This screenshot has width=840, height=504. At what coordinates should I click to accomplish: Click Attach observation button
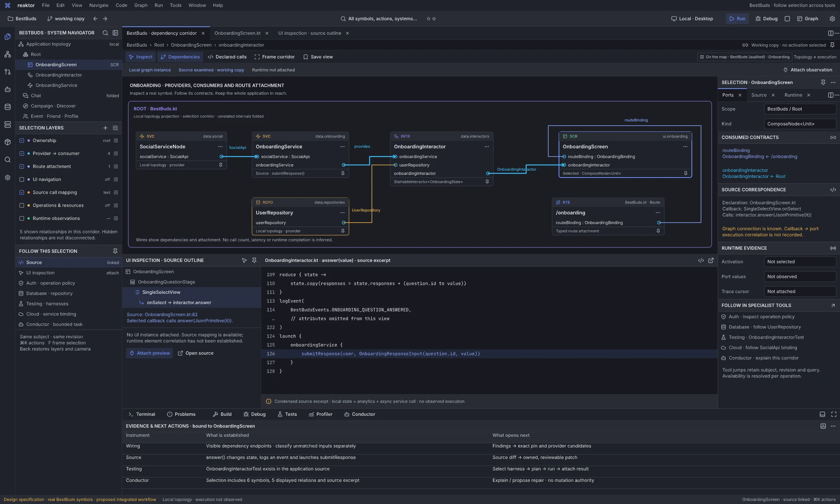click(x=808, y=70)
